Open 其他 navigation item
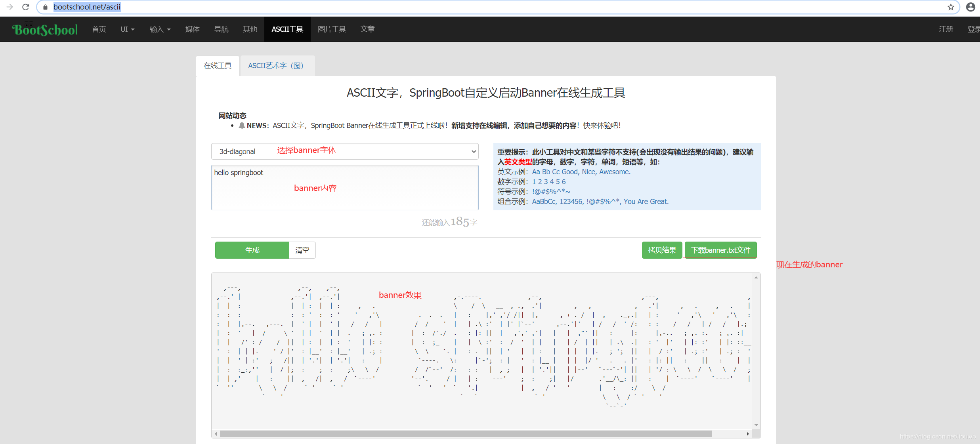Screen dimensions: 980x444 click(250, 29)
